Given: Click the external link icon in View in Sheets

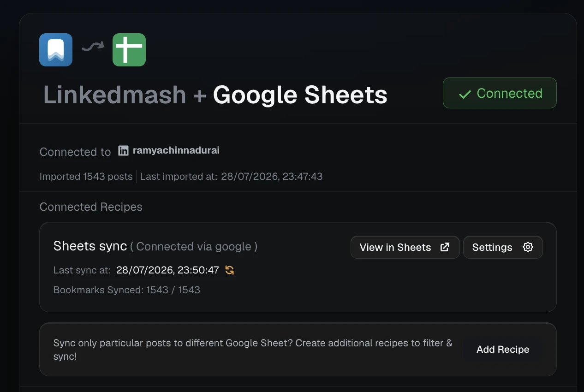Looking at the screenshot, I should (x=445, y=247).
